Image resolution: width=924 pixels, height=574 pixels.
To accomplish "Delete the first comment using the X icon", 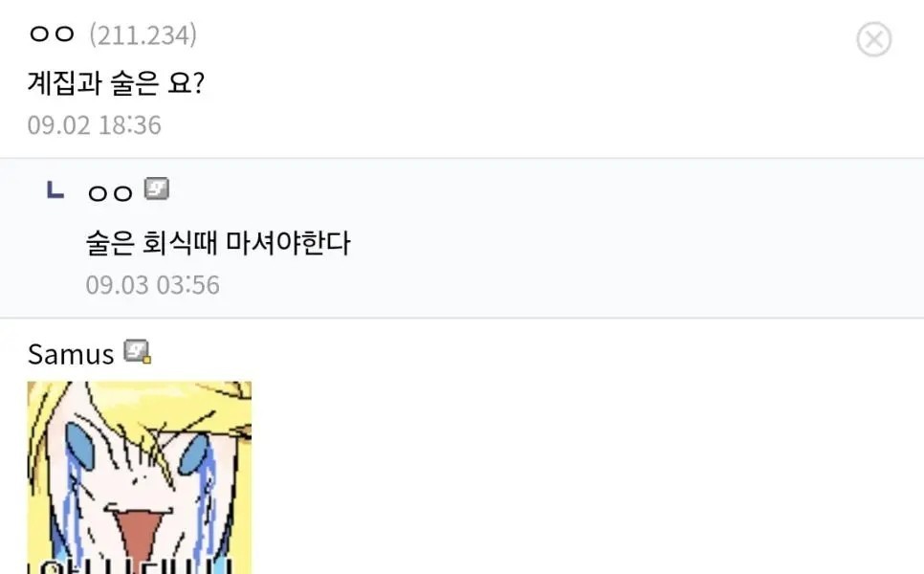I will point(874,39).
